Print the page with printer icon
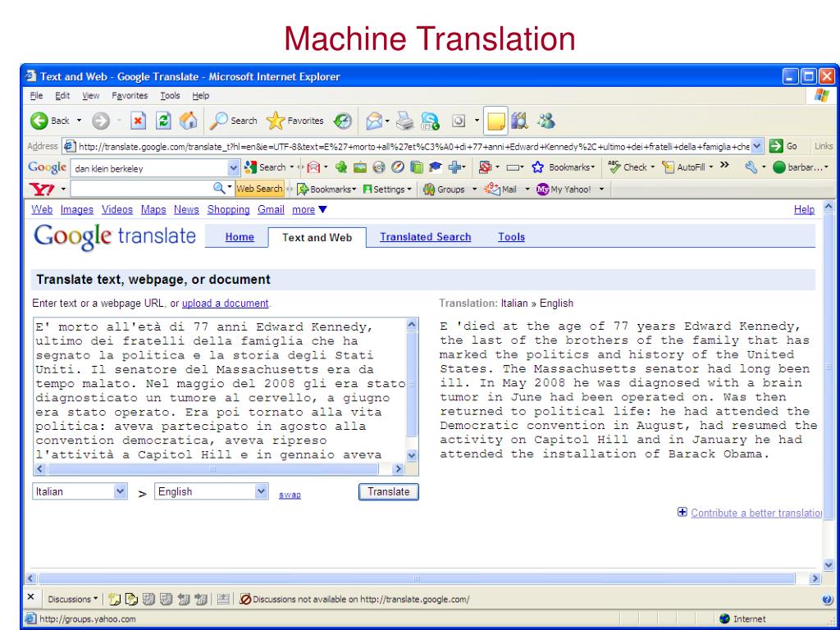 point(405,121)
